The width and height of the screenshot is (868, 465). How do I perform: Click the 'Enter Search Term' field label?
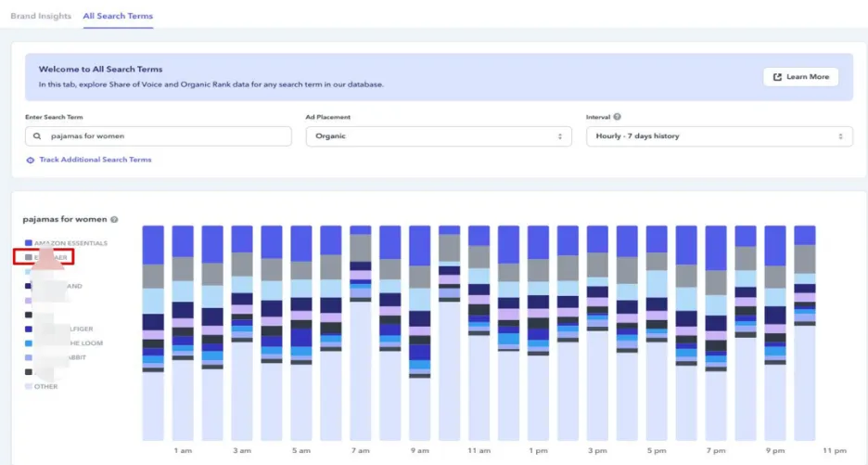click(54, 117)
